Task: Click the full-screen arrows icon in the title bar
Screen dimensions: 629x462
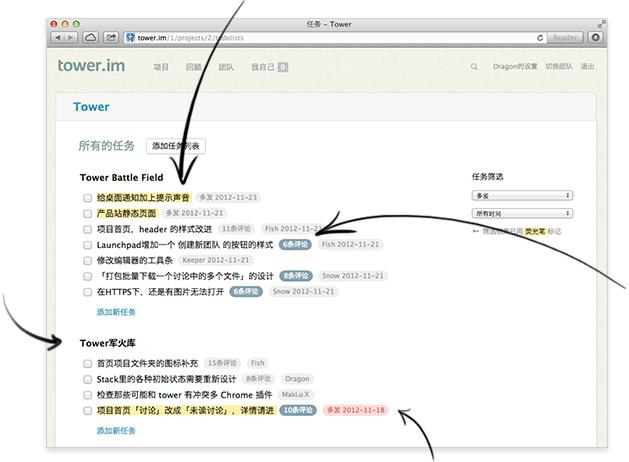Action: click(601, 24)
